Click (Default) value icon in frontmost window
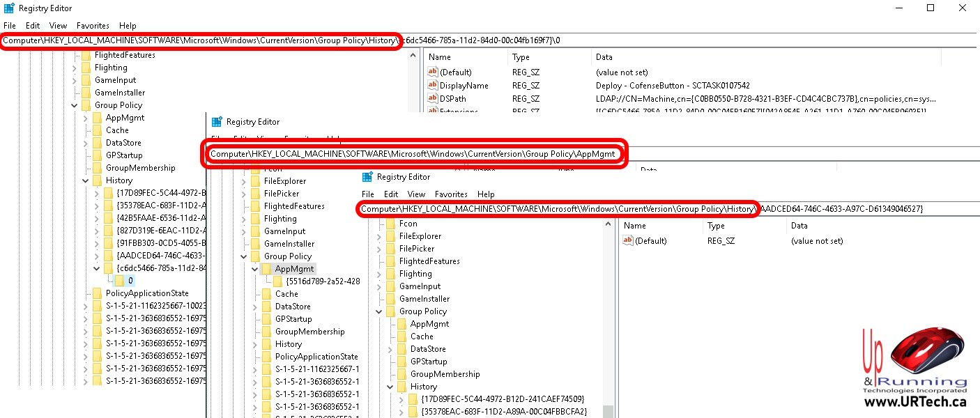Image resolution: width=980 pixels, height=418 pixels. [x=627, y=241]
